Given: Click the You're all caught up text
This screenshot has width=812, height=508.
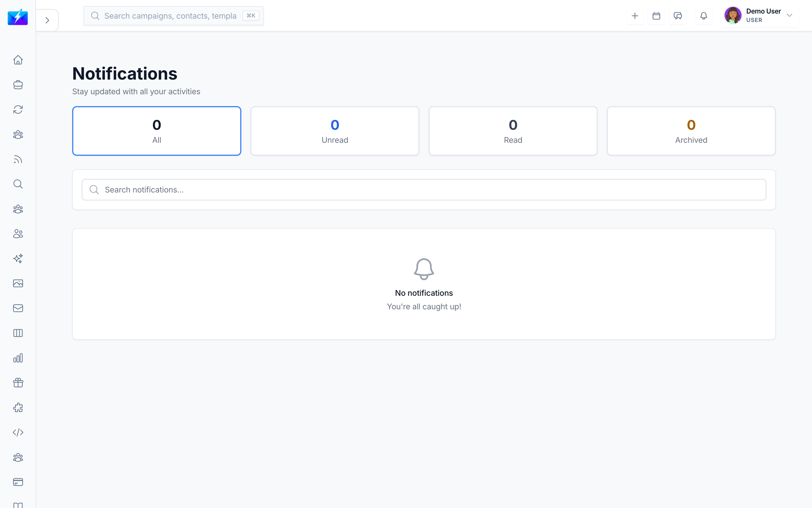Looking at the screenshot, I should point(424,307).
